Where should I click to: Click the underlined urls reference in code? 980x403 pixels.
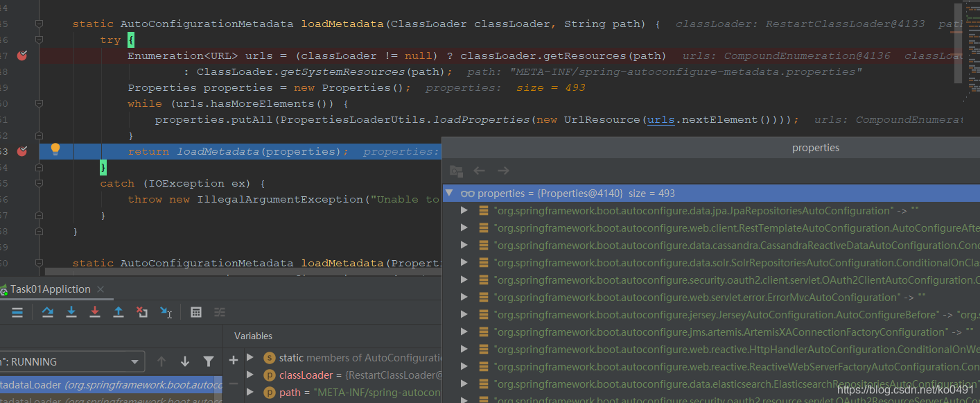[x=660, y=119]
